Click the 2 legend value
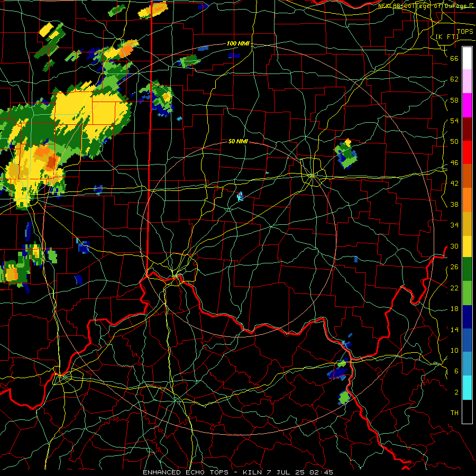476x476 pixels. [456, 392]
